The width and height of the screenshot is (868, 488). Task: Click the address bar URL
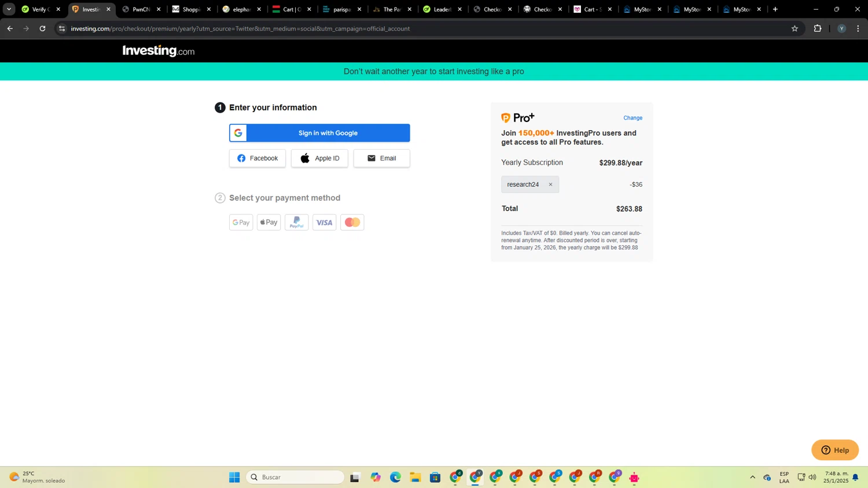click(240, 28)
